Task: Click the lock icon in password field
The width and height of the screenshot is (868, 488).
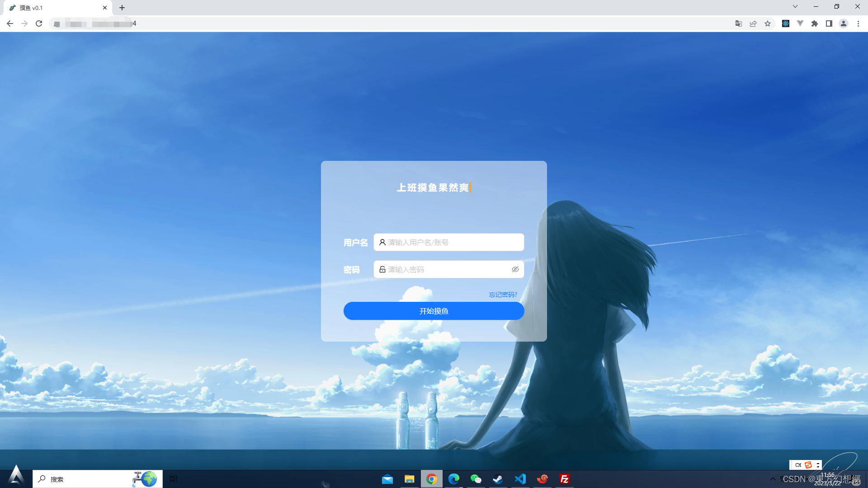Action: (382, 269)
